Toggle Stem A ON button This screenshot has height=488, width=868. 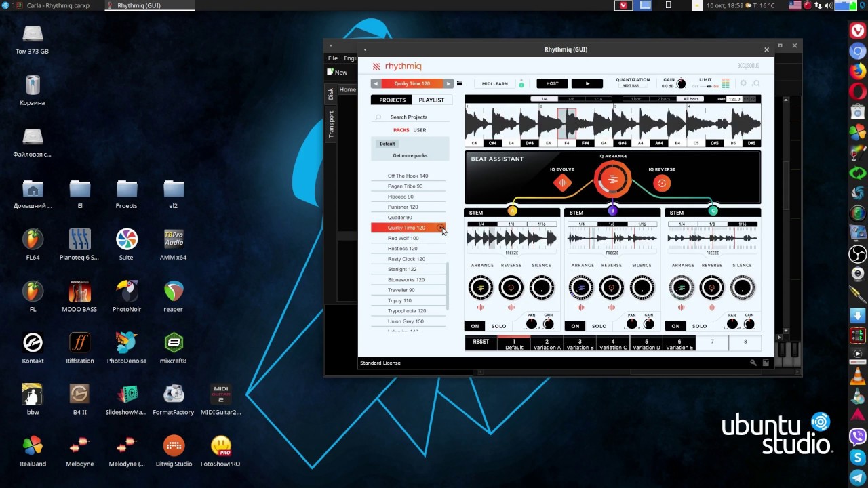pyautogui.click(x=475, y=326)
